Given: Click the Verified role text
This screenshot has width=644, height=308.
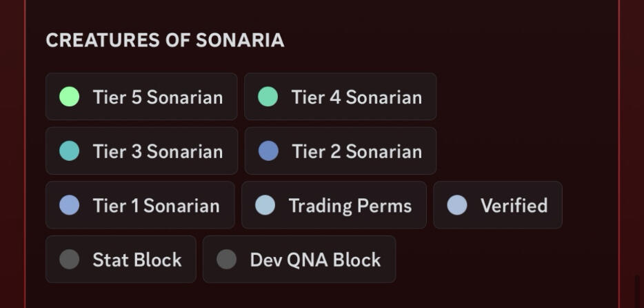Looking at the screenshot, I should (514, 206).
